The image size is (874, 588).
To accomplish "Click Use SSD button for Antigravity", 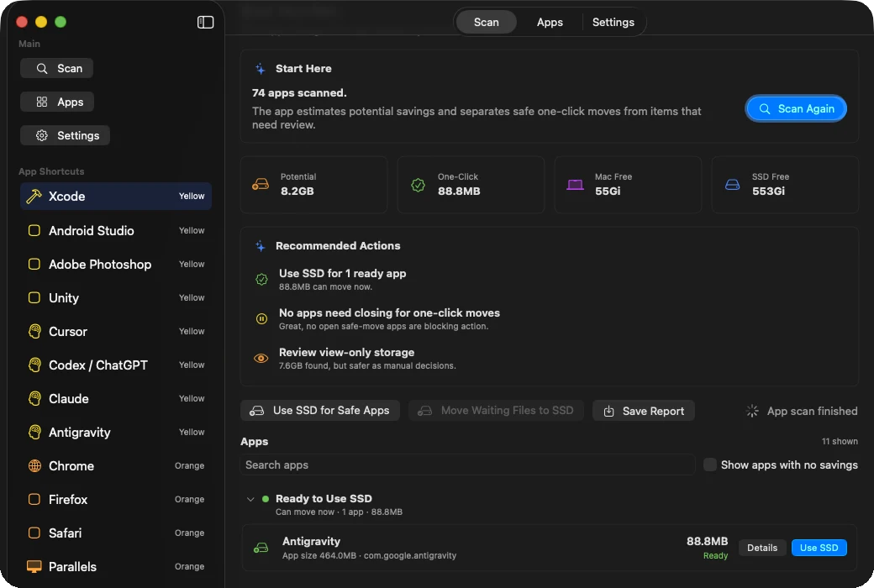I will click(819, 548).
